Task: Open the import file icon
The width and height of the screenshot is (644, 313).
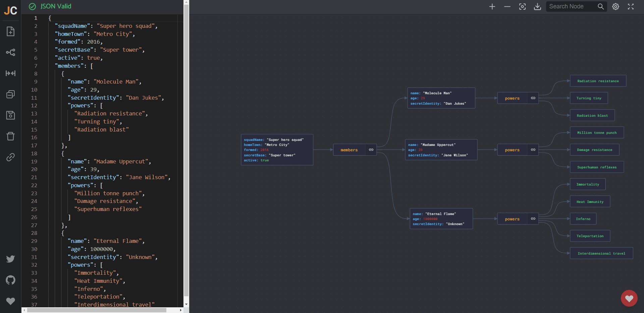Action: (x=10, y=31)
